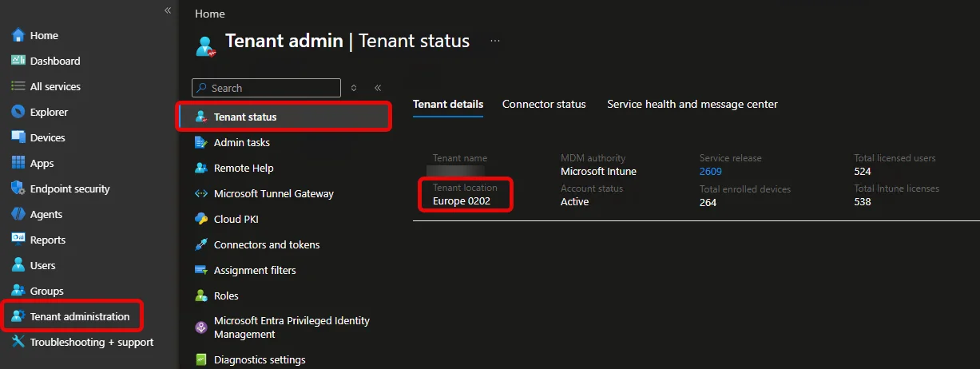
Task: Open the Dashboard icon in sidebar
Action: pyautogui.click(x=18, y=61)
